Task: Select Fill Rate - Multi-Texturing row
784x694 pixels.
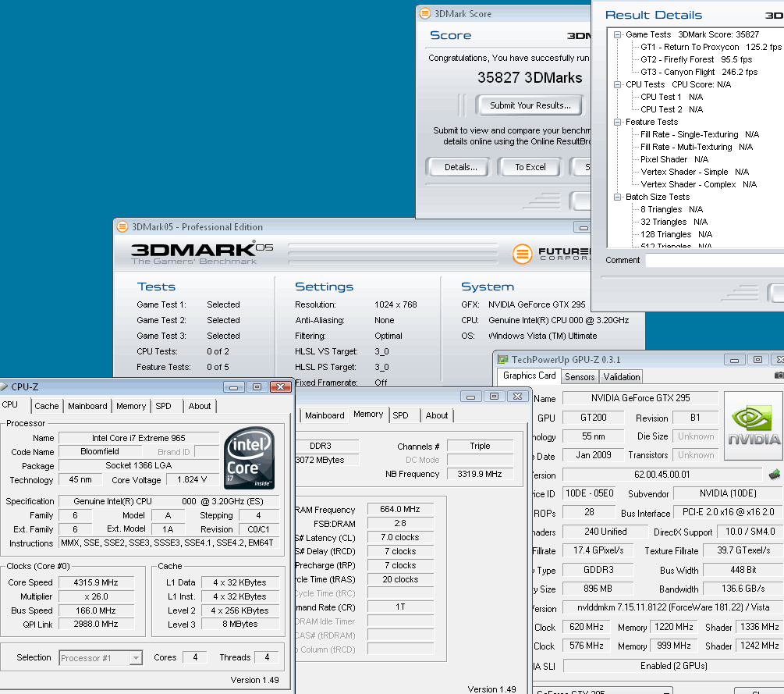Action: (697, 147)
